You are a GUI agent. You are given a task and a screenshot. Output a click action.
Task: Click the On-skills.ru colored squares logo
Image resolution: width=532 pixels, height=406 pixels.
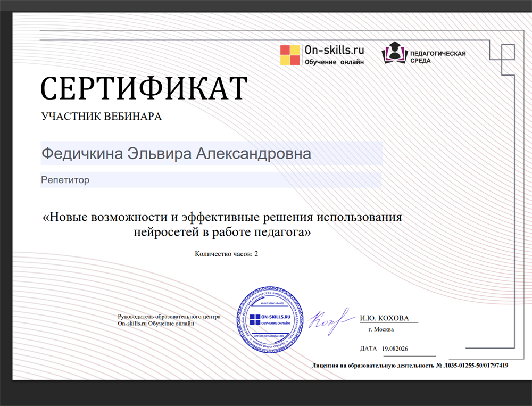[x=290, y=55]
